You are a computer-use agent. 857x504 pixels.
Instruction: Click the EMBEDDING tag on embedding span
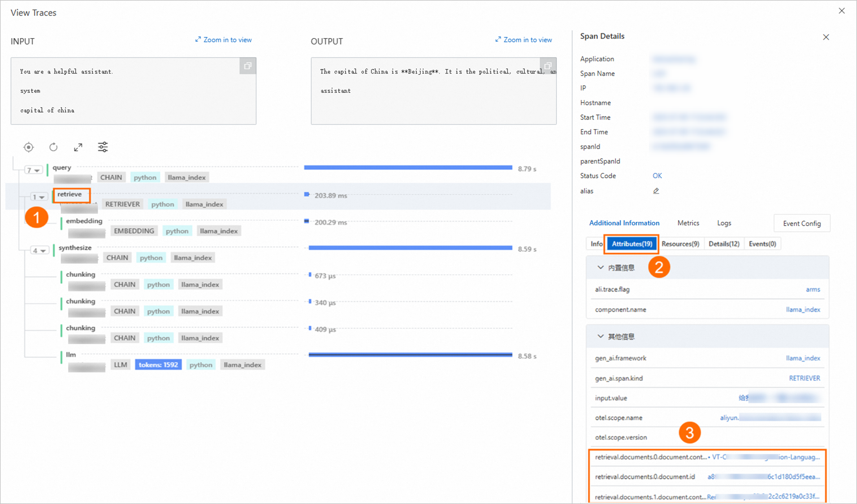point(134,231)
